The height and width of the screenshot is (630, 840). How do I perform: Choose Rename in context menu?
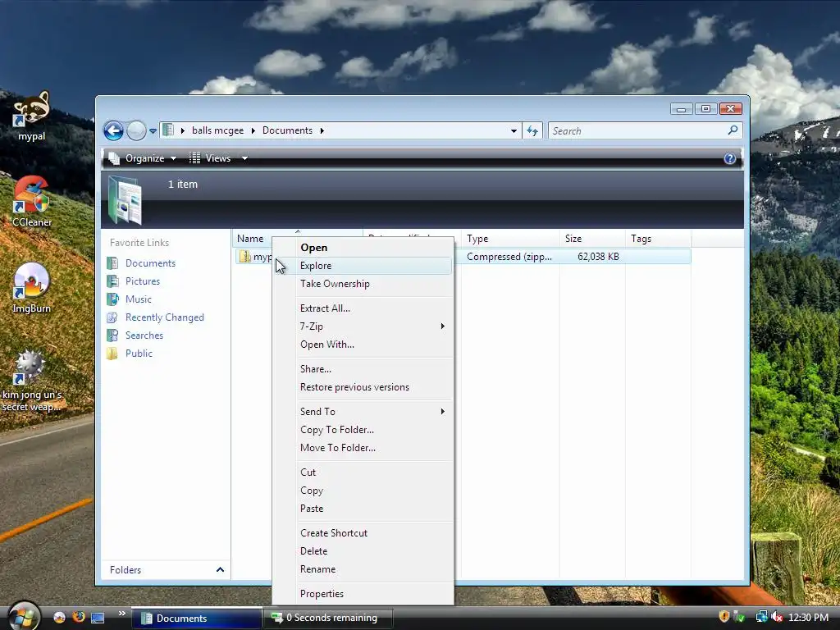[x=363, y=569]
